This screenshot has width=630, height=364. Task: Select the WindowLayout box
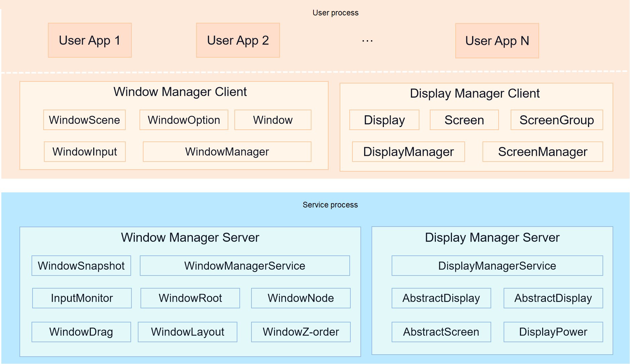[x=187, y=332]
